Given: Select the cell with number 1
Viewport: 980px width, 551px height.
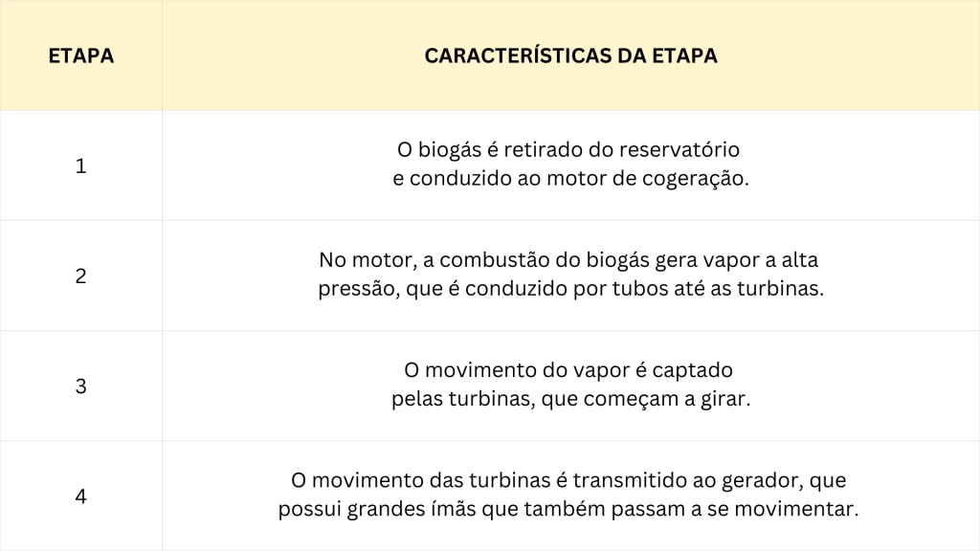Looking at the screenshot, I should pyautogui.click(x=81, y=165).
